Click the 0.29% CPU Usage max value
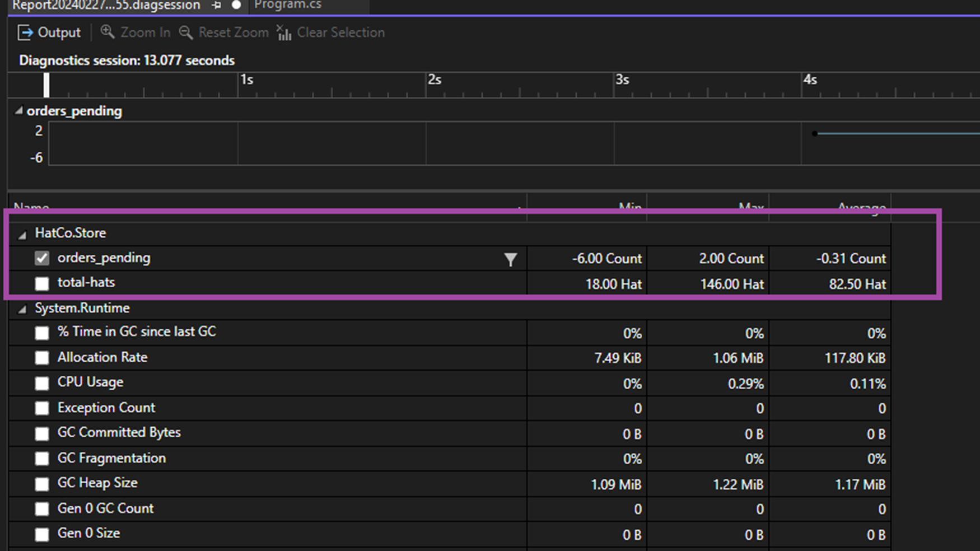Viewport: 980px width, 551px height. point(745,384)
